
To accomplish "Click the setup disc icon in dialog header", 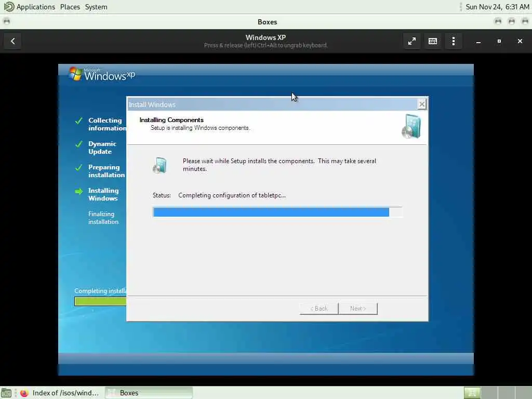I will [x=411, y=127].
